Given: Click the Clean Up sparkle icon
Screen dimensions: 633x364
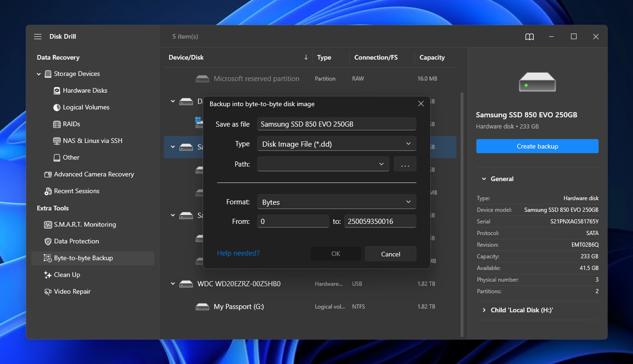Looking at the screenshot, I should coord(48,275).
